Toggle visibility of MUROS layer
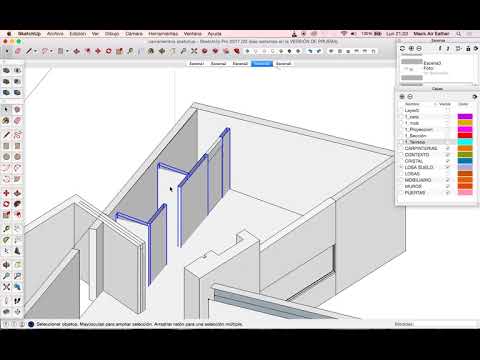480x360 pixels. point(447,186)
